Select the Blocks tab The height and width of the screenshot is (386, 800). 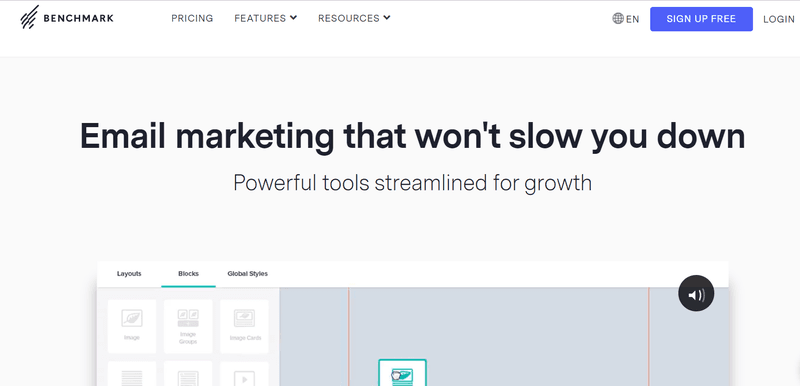188,274
